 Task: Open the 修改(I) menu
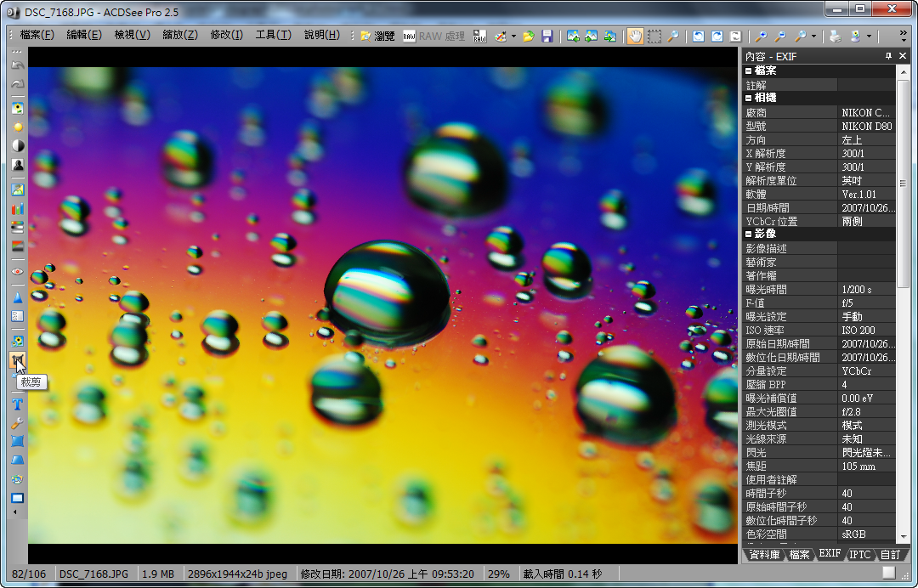(x=226, y=35)
